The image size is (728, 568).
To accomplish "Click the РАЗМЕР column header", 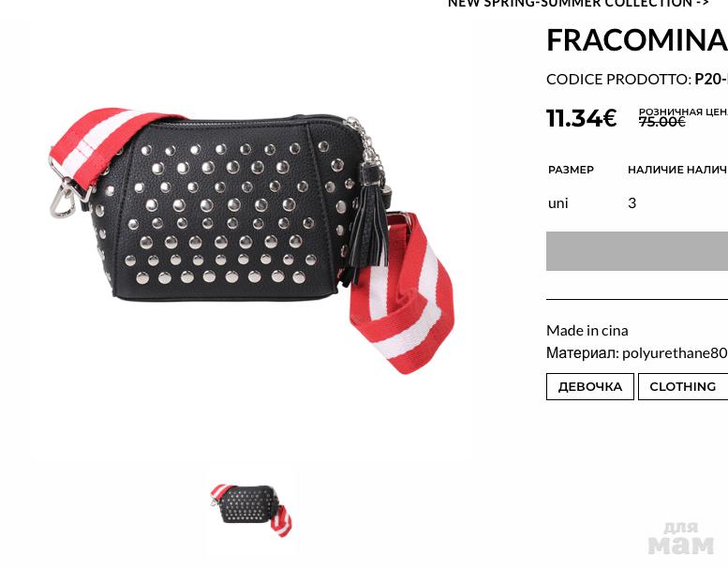I will (x=571, y=170).
